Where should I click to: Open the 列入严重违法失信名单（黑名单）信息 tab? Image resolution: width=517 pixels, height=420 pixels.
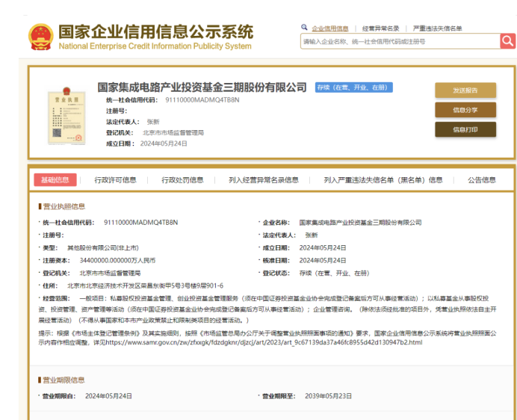point(383,180)
